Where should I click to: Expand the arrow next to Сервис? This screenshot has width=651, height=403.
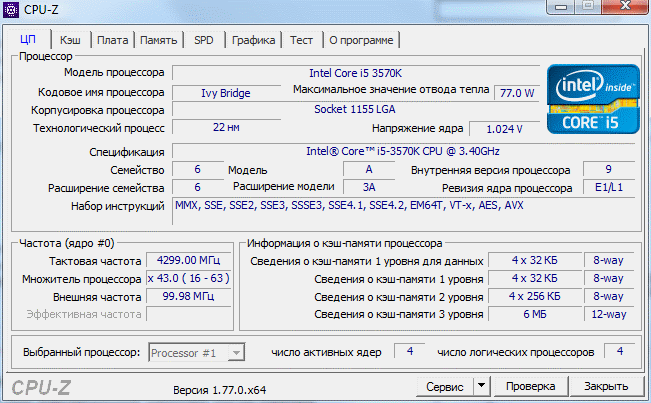[481, 386]
